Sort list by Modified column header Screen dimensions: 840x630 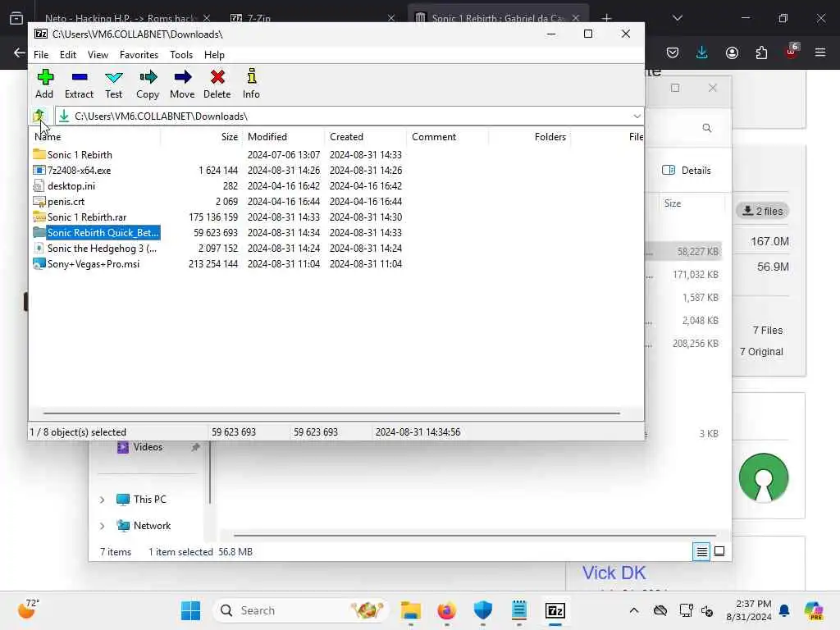pyautogui.click(x=283, y=137)
